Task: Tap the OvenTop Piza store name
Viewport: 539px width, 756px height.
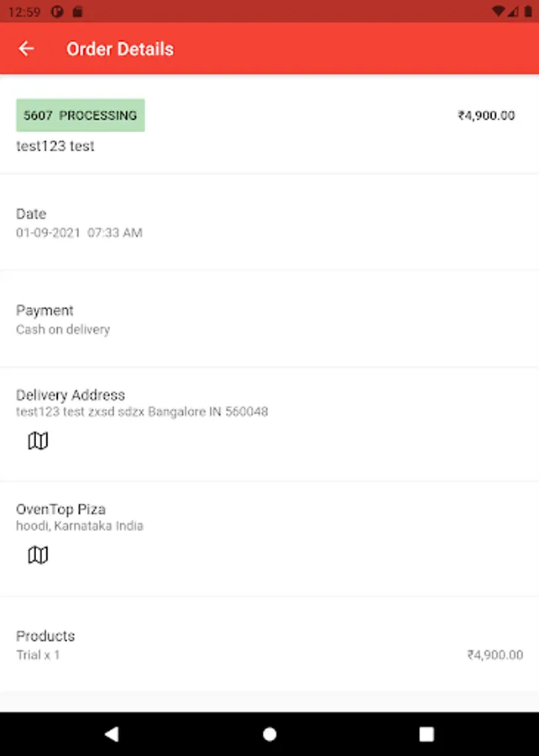Action: (60, 509)
